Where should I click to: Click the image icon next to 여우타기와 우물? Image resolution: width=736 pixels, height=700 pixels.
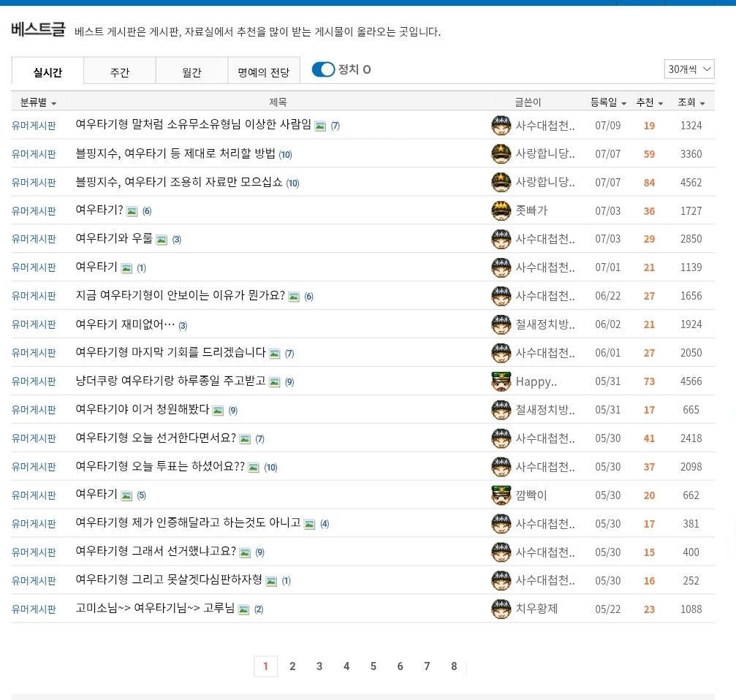coord(162,240)
